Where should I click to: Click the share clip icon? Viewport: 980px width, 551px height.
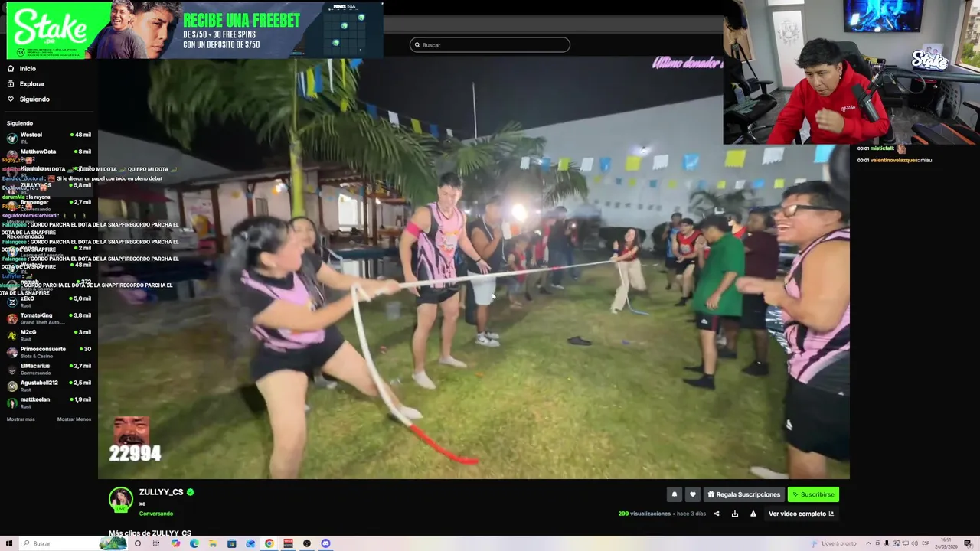coord(717,514)
